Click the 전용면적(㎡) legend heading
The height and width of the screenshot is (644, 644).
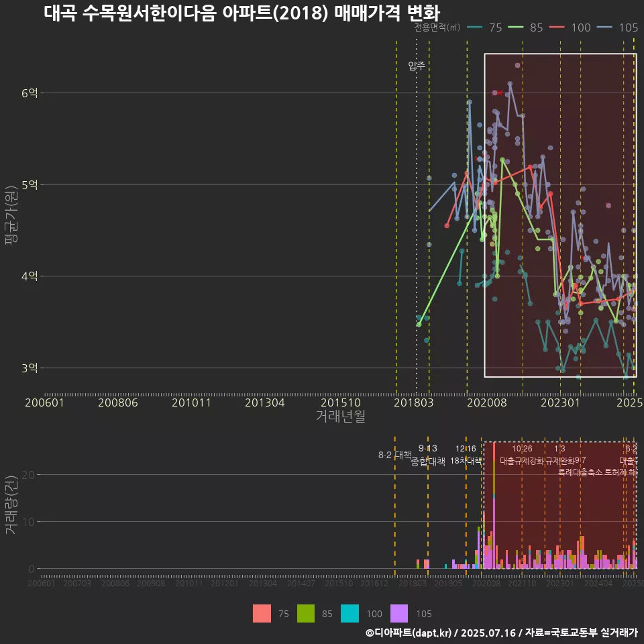click(x=437, y=27)
